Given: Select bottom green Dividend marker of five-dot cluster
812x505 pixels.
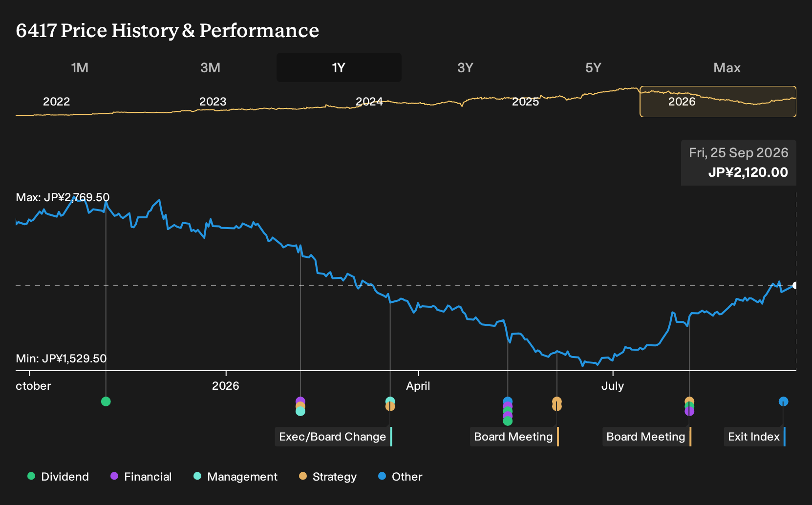Looking at the screenshot, I should click(x=508, y=421).
